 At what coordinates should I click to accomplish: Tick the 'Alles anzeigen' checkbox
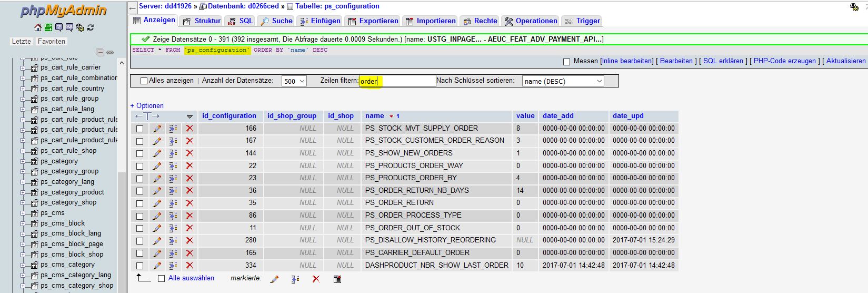tap(144, 81)
